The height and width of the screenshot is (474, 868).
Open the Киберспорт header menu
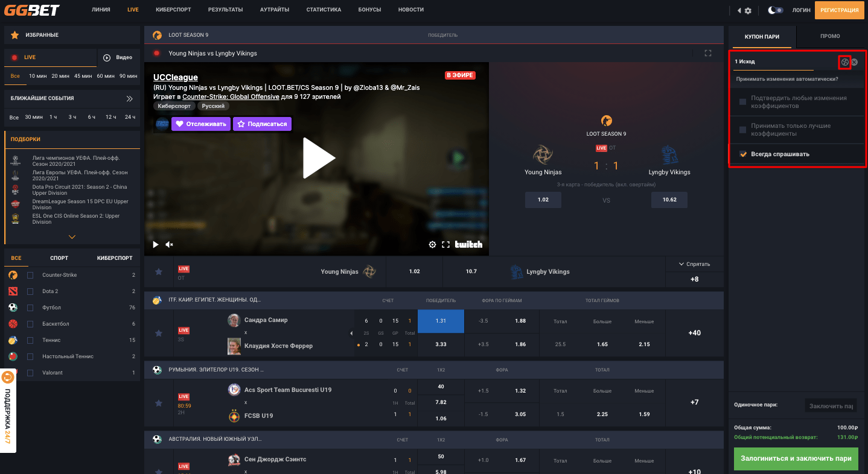pyautogui.click(x=173, y=10)
